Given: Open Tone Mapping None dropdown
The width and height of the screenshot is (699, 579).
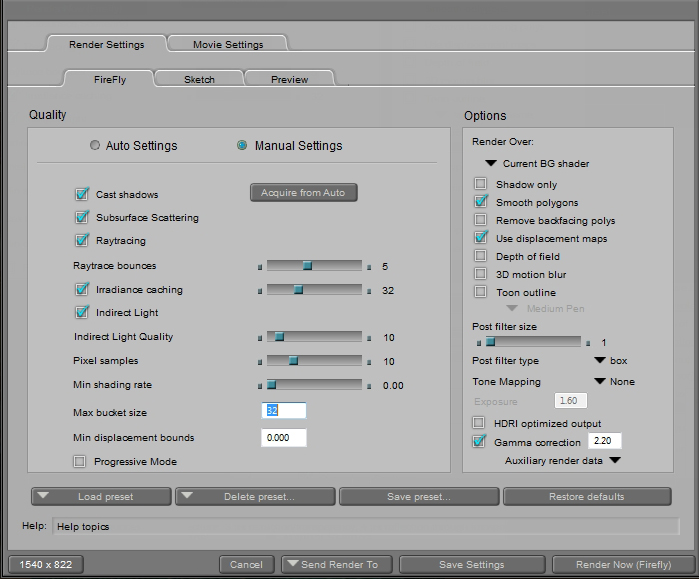Looking at the screenshot, I should [x=600, y=381].
